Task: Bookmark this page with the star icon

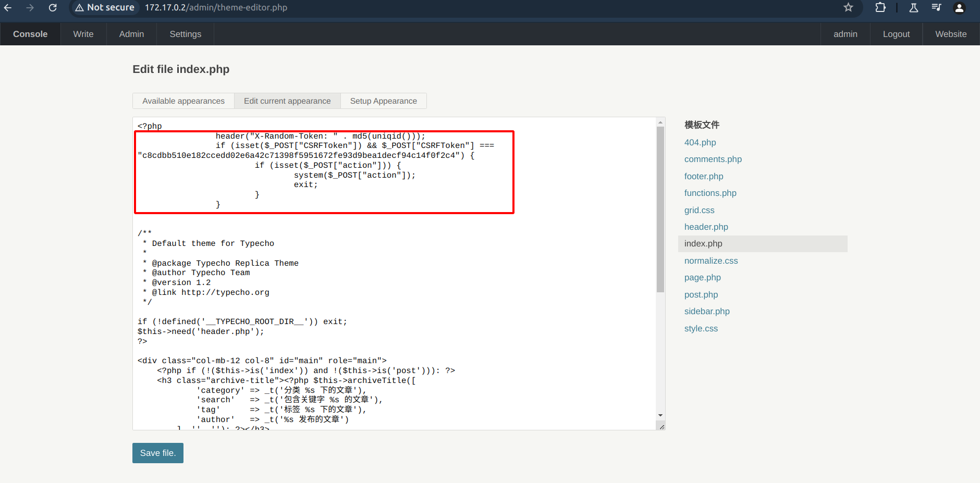Action: pos(848,7)
